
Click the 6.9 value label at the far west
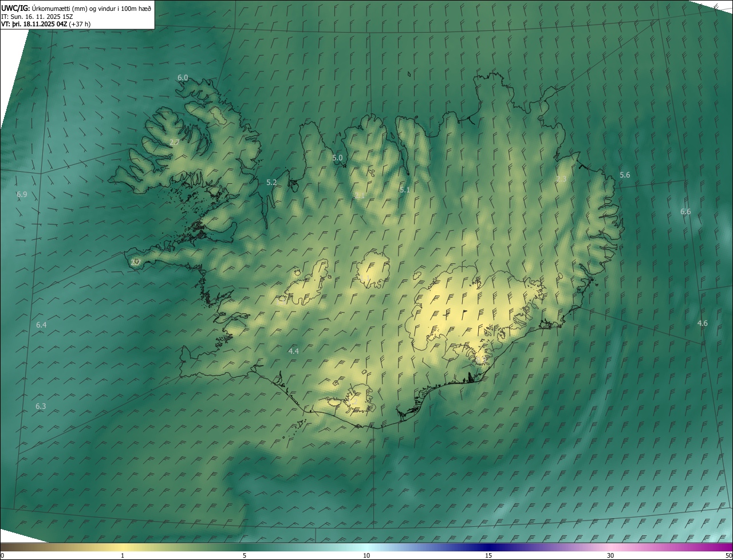click(x=22, y=195)
